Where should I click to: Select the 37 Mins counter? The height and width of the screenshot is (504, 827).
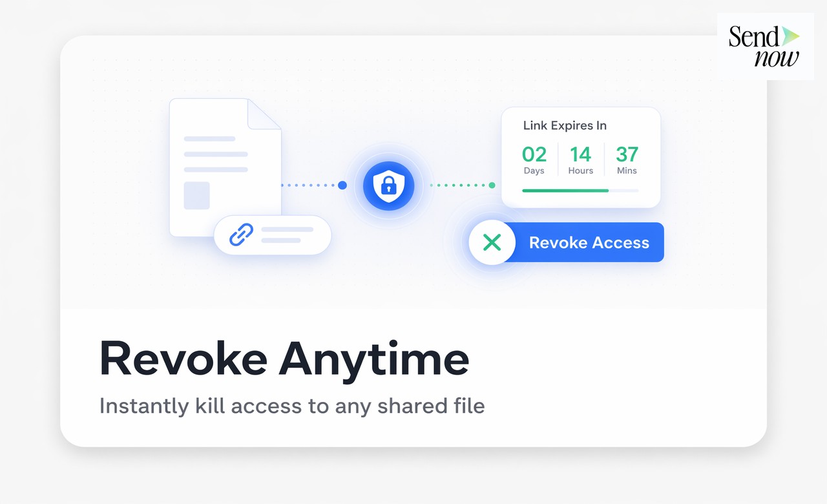627,160
